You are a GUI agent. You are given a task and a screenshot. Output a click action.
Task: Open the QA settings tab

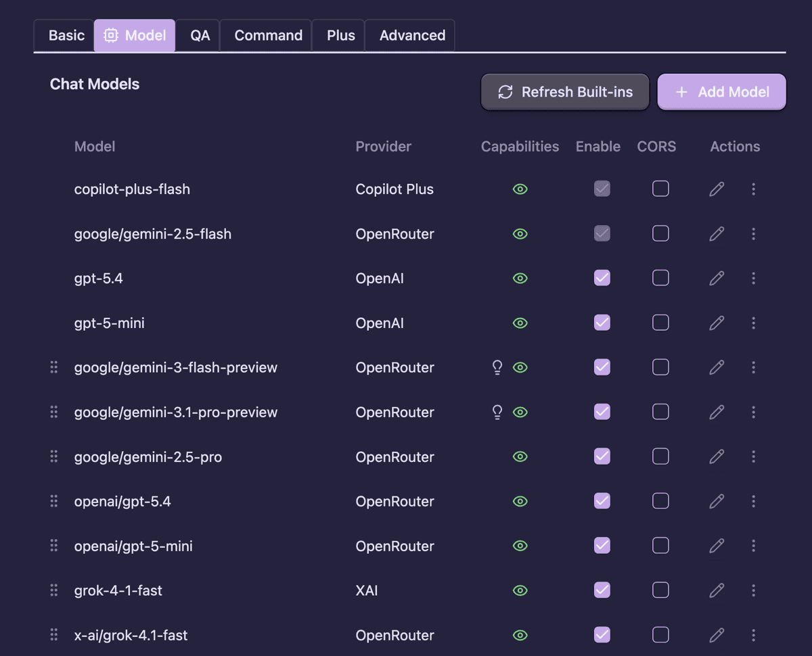(198, 35)
